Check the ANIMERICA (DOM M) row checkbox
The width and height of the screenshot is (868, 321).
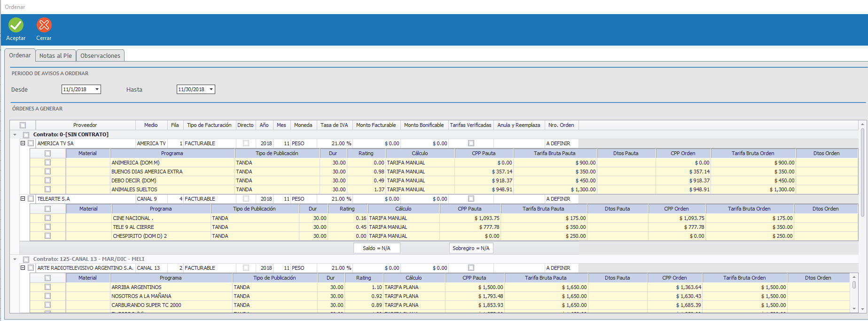coord(47,163)
